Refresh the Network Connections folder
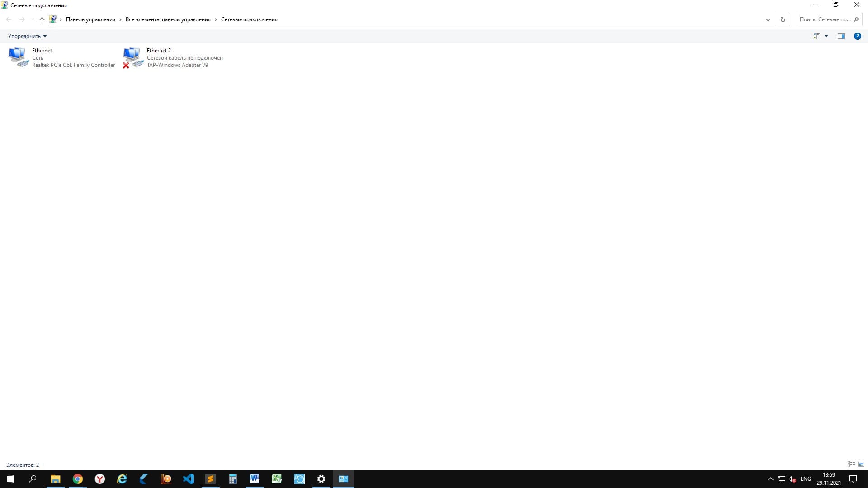868x488 pixels. (783, 19)
